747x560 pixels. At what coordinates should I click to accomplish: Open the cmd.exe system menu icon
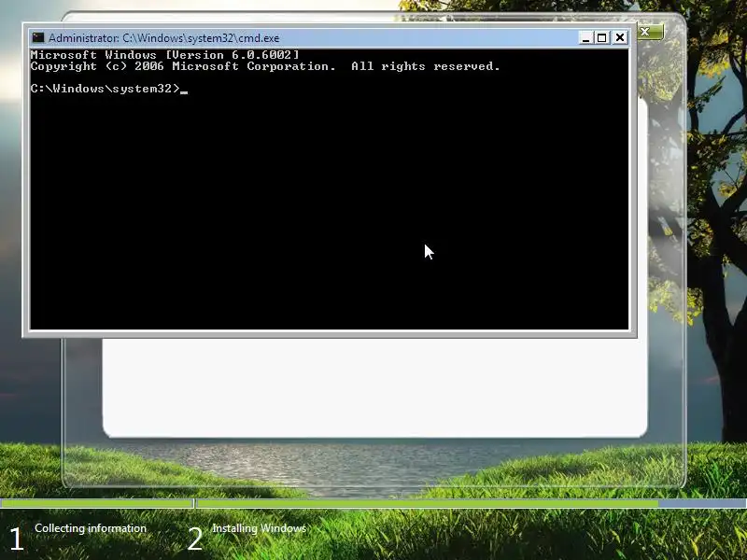(38, 37)
